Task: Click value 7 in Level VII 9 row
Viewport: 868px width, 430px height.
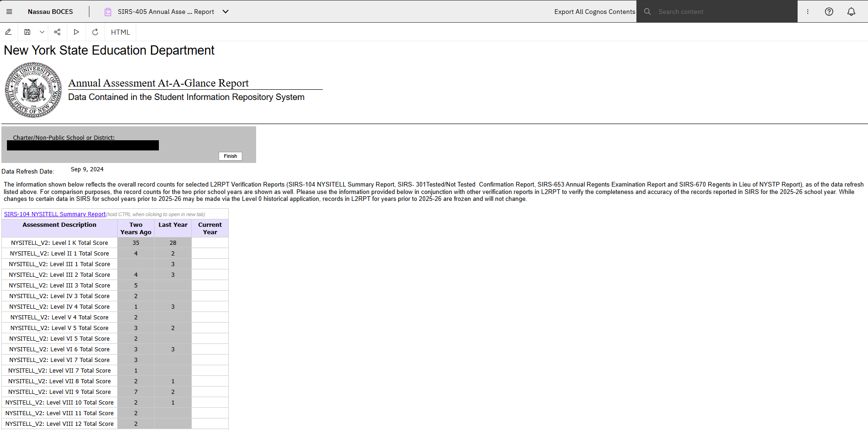Action: coord(136,392)
